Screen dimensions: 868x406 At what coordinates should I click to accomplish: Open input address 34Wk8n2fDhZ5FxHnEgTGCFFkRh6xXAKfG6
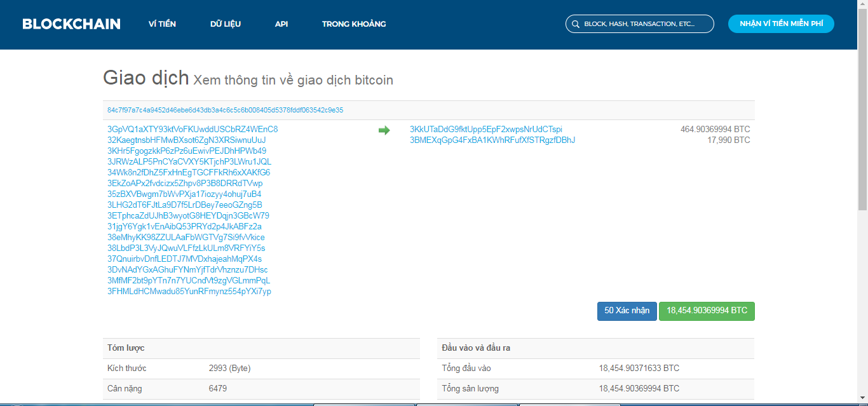(189, 172)
